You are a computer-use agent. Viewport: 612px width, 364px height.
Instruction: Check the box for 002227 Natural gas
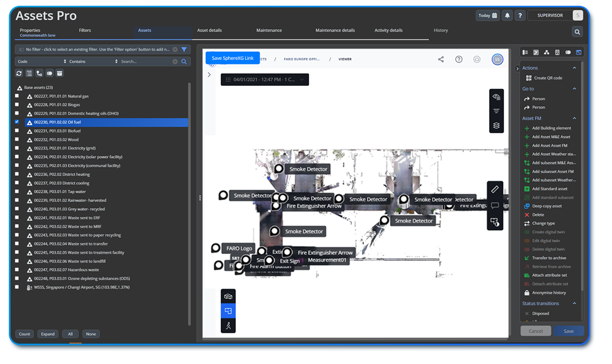coord(17,96)
